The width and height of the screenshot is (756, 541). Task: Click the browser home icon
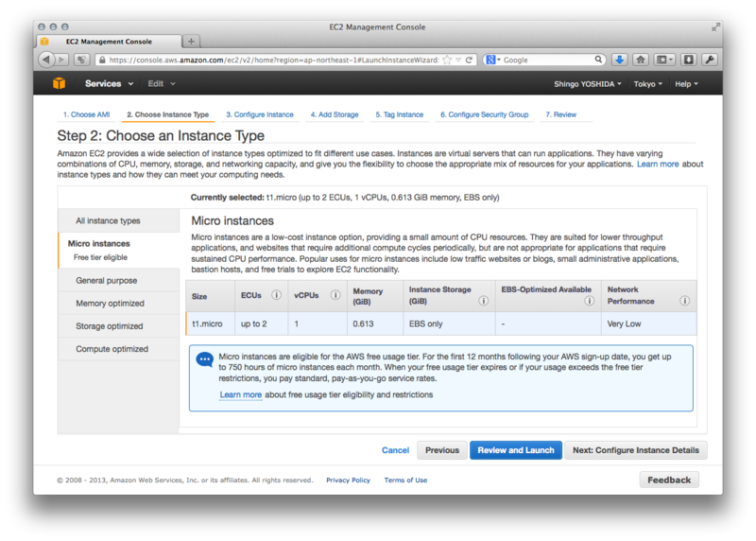641,60
